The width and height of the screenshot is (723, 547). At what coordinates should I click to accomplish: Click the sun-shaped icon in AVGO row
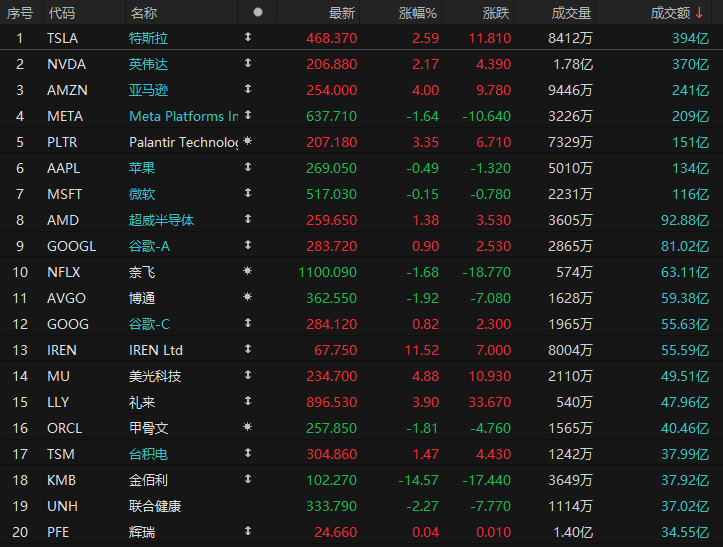(248, 297)
